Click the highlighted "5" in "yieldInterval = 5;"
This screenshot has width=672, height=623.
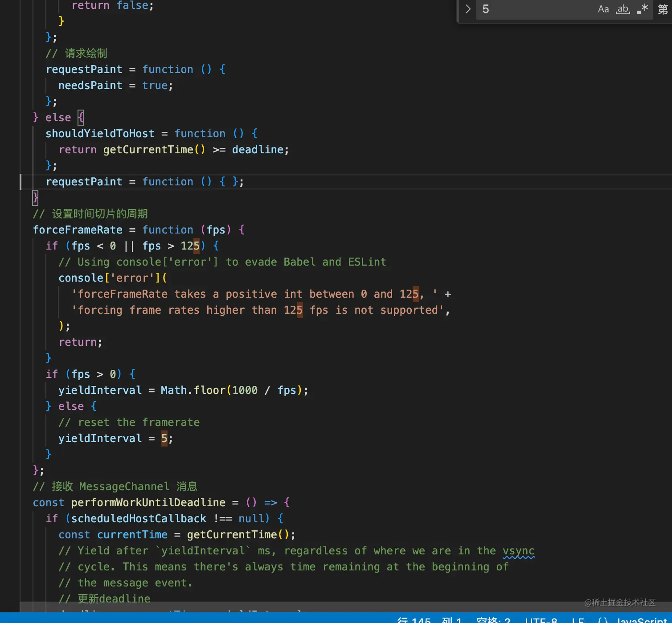[x=164, y=439]
